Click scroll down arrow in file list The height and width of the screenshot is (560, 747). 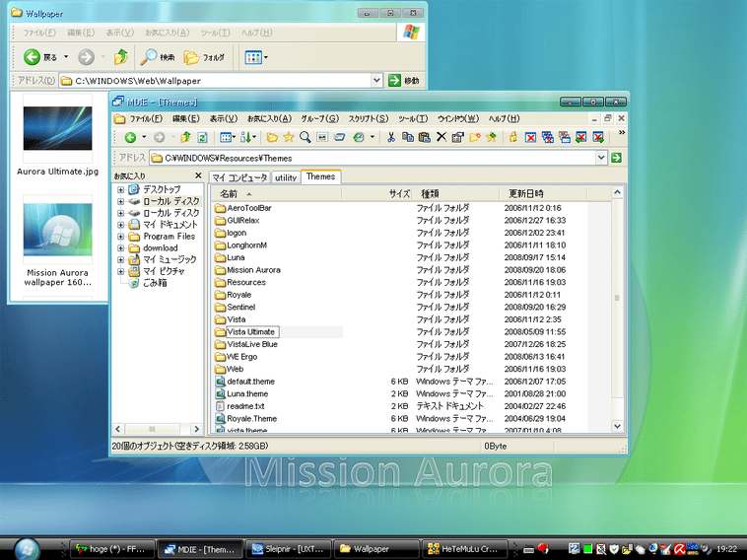[x=618, y=427]
